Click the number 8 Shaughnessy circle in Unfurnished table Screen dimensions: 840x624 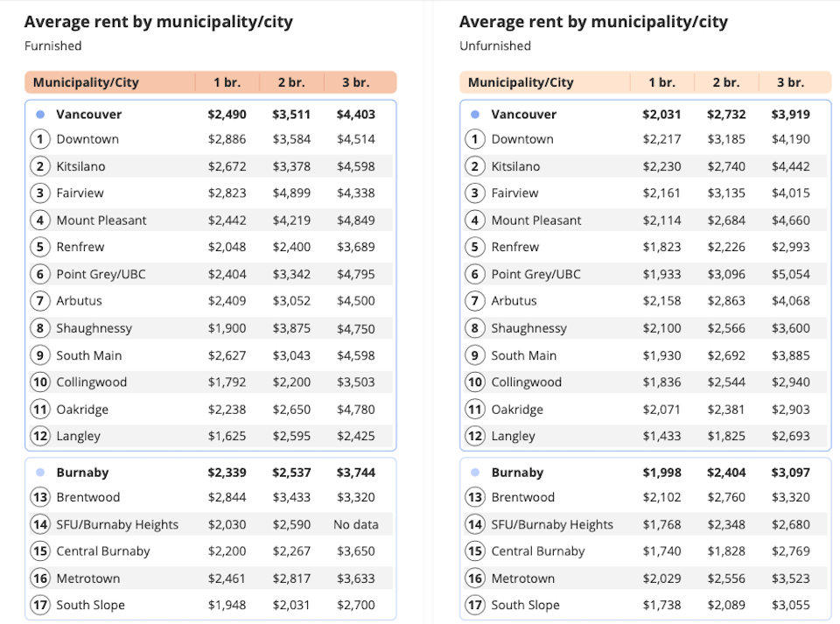pyautogui.click(x=475, y=328)
